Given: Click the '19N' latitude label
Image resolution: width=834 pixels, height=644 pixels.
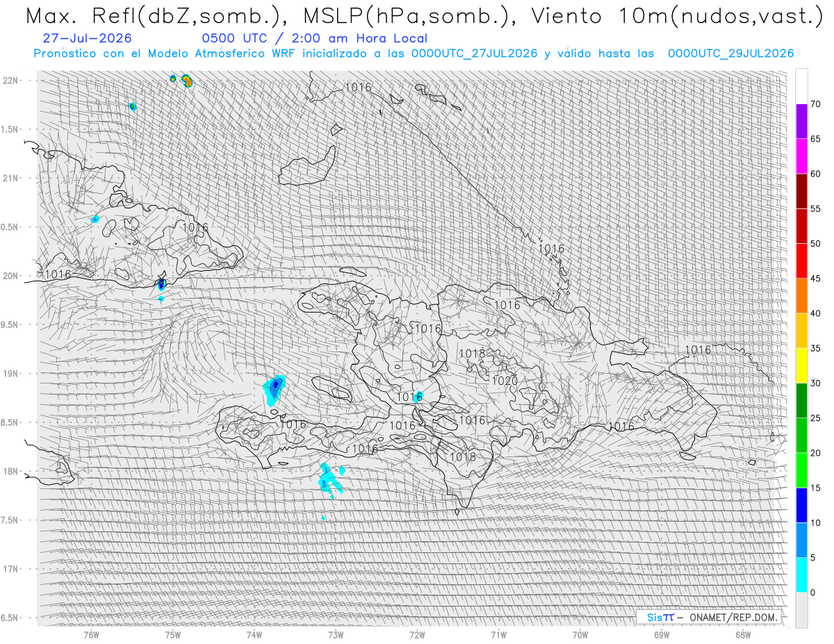Looking at the screenshot, I should tap(10, 374).
